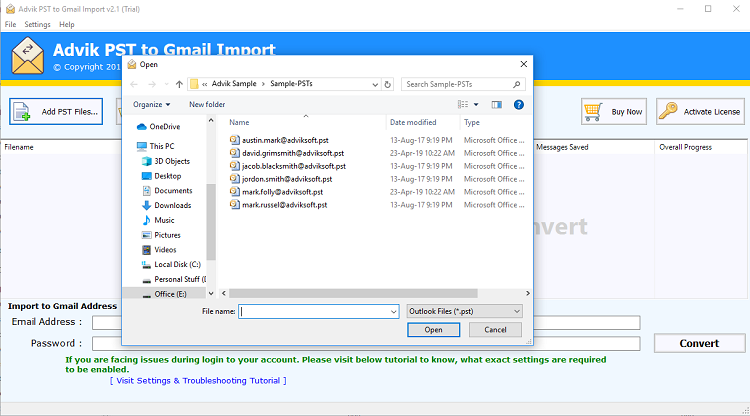Screen dimensions: 750x416
Task: Open Desktop in navigation sidebar
Action: (162, 176)
